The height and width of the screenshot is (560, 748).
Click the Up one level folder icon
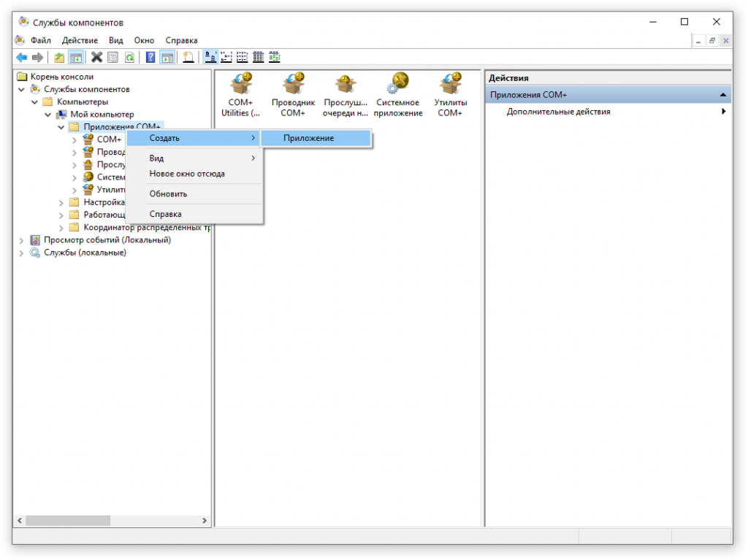click(59, 58)
